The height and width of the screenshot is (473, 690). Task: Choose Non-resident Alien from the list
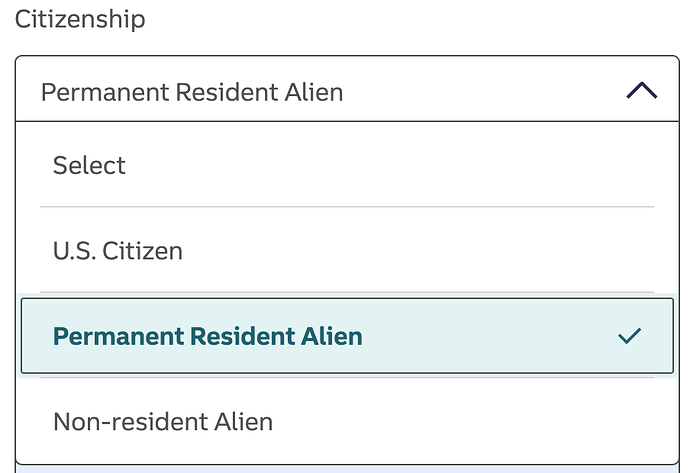tap(163, 421)
